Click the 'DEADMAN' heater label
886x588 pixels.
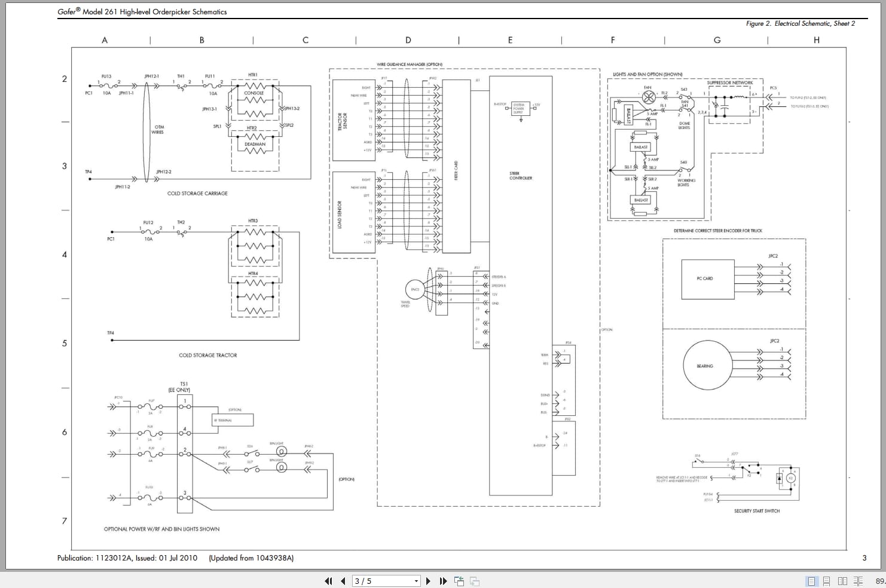pyautogui.click(x=255, y=144)
